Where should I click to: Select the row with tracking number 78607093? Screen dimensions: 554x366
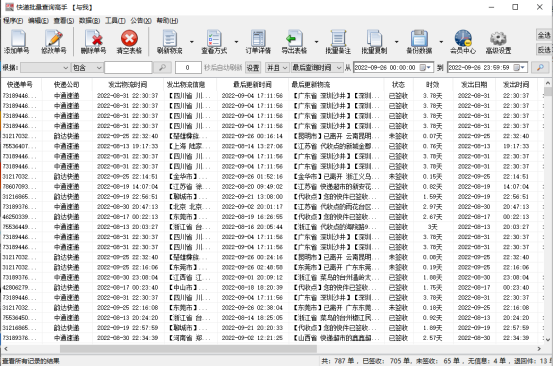tap(271, 187)
